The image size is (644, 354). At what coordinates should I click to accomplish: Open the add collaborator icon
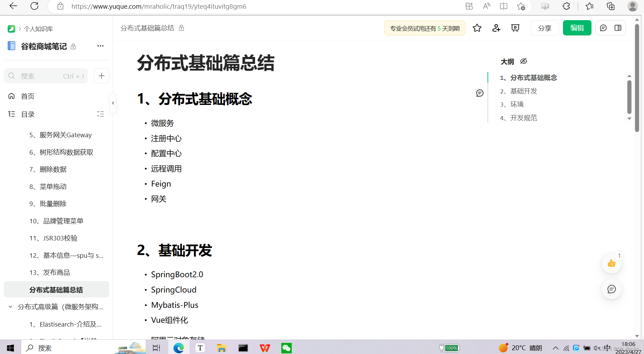point(496,28)
